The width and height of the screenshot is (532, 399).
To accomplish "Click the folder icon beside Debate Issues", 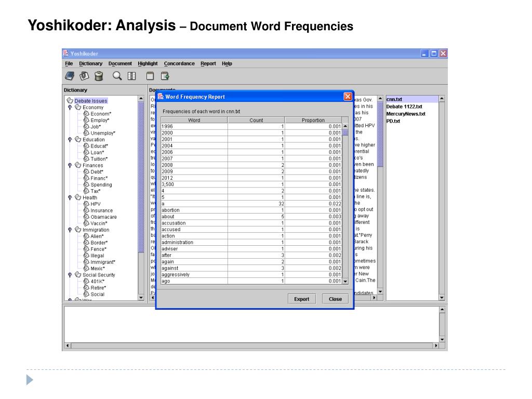I will point(70,100).
